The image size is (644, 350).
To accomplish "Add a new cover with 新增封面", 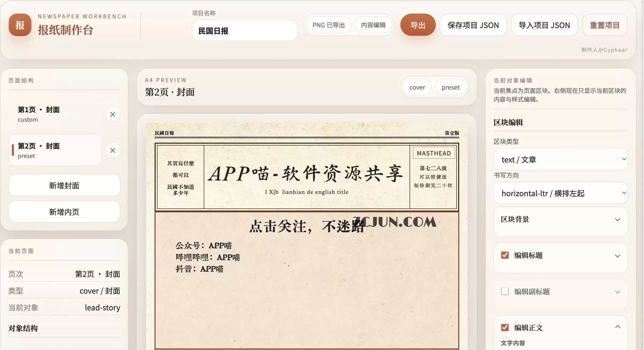I will (x=64, y=185).
